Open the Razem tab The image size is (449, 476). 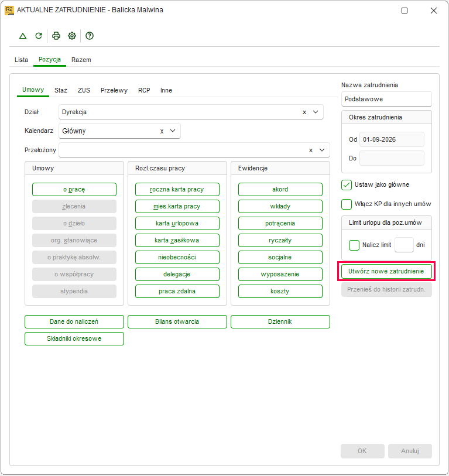pos(81,60)
